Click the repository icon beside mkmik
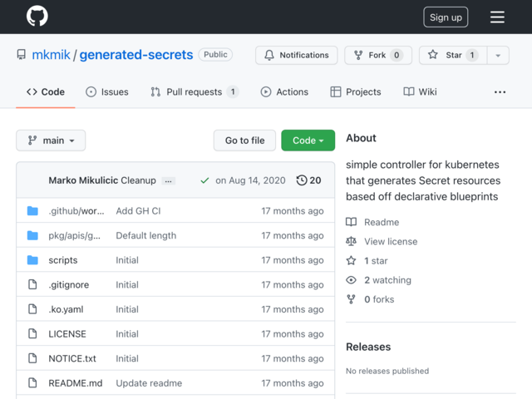 22,55
